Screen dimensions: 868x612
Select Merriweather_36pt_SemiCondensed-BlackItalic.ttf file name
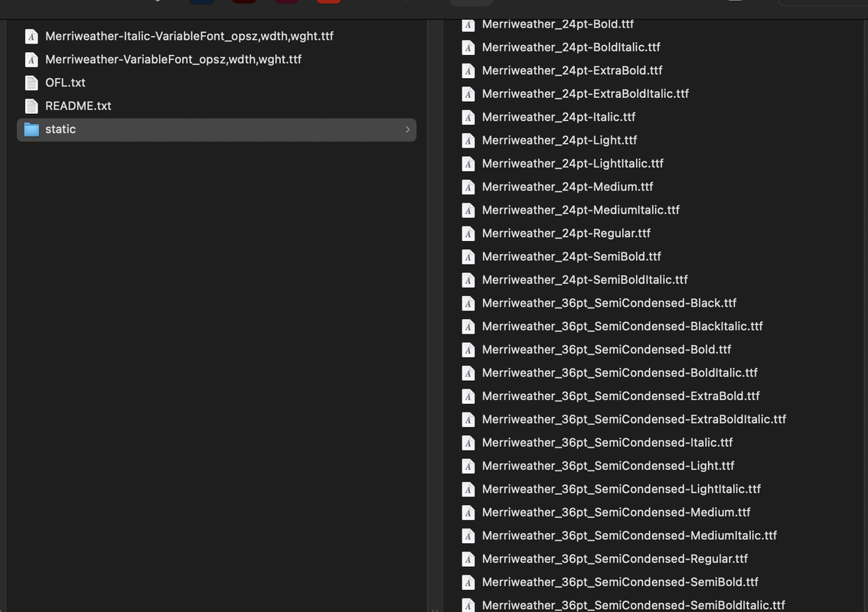(x=623, y=326)
